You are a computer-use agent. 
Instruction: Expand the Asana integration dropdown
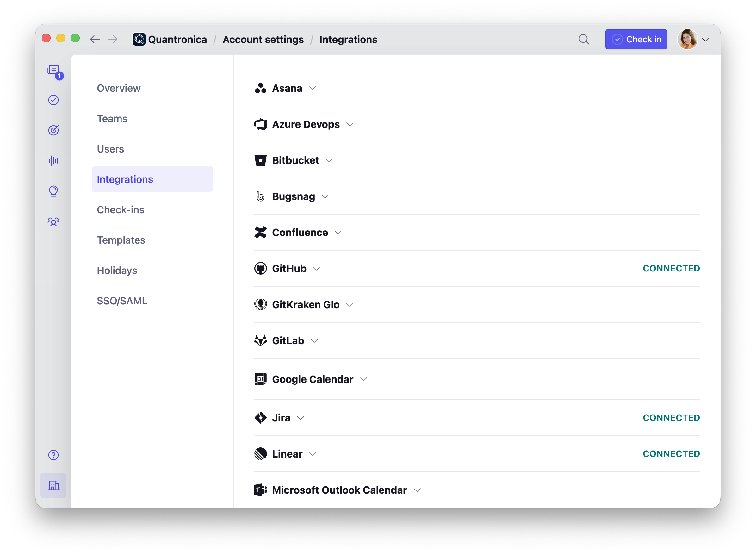(313, 88)
